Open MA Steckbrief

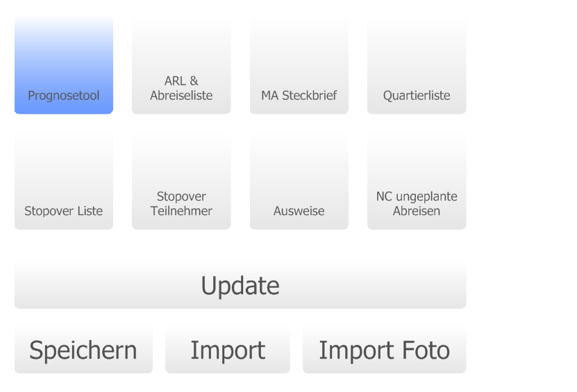tap(299, 66)
